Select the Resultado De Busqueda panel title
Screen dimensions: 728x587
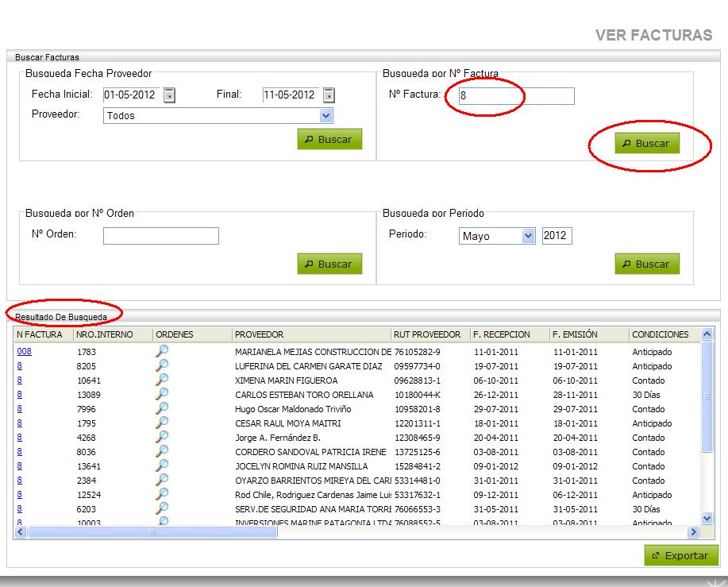(61, 317)
